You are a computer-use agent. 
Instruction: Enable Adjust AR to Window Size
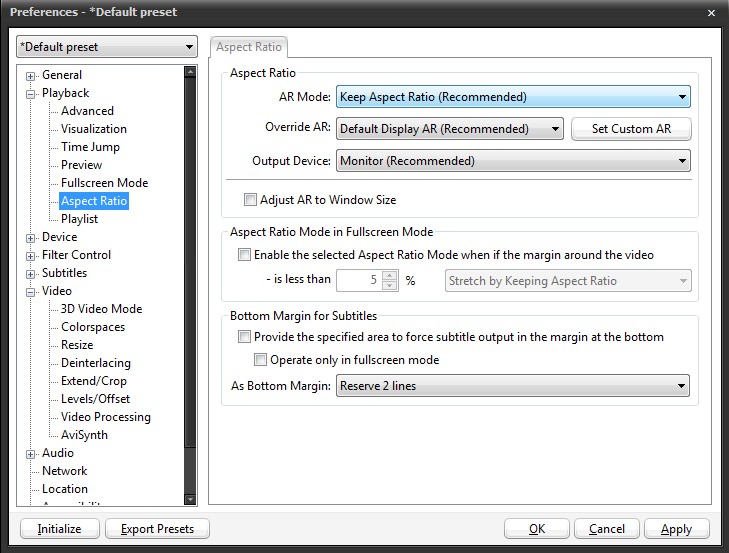tap(250, 200)
